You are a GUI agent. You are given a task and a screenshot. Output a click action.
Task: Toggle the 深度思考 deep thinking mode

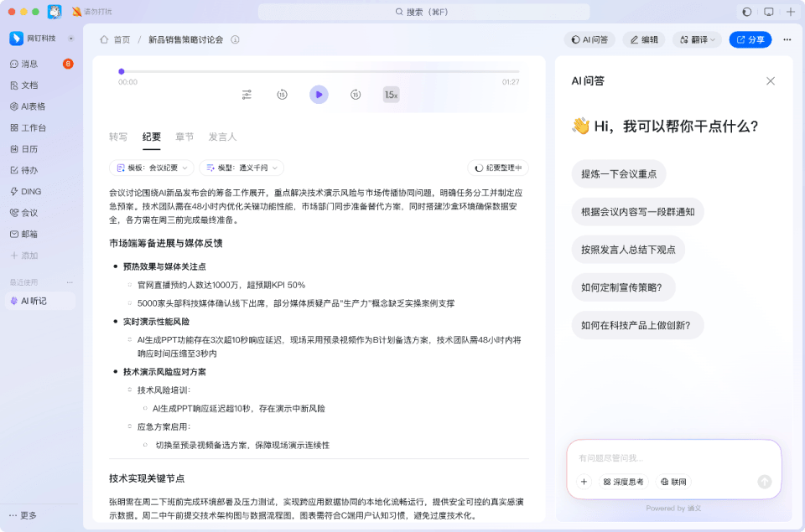click(x=624, y=482)
